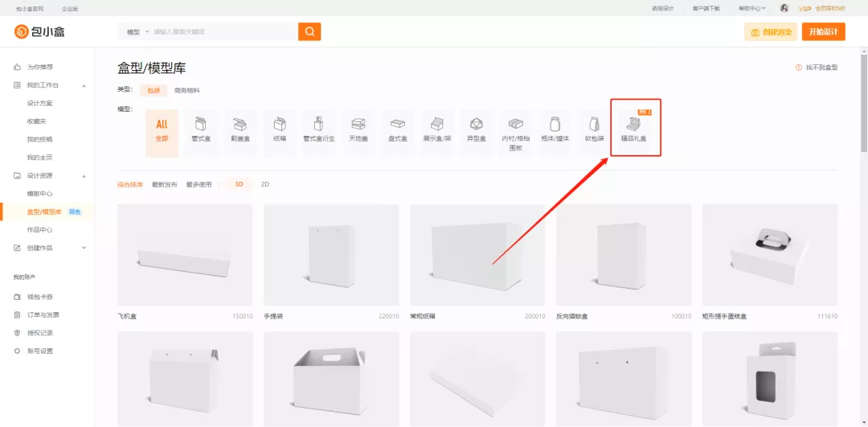Select the 商务物料 type filter
868x427 pixels.
pyautogui.click(x=187, y=90)
